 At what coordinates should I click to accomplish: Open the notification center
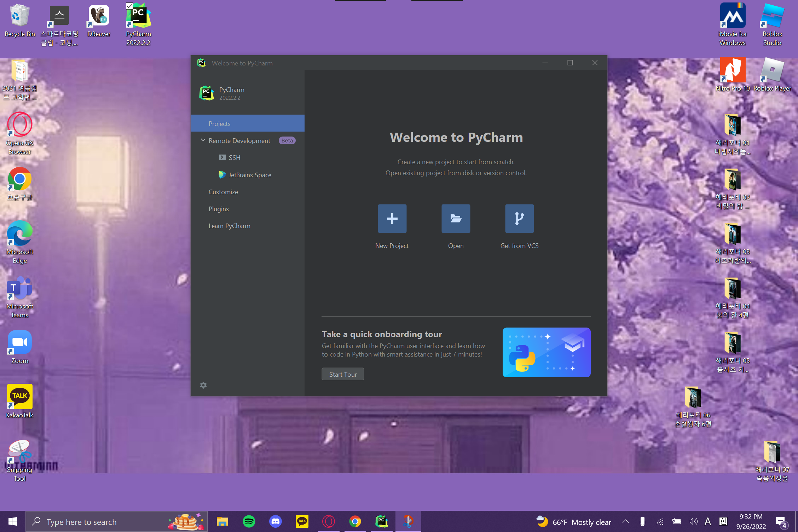pos(782,522)
